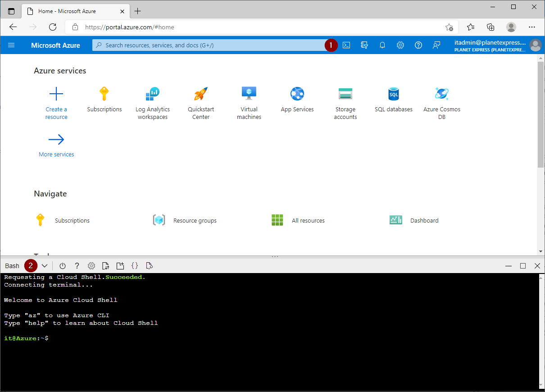545x392 pixels.
Task: Restart Cloud Shell using the power icon
Action: point(63,266)
